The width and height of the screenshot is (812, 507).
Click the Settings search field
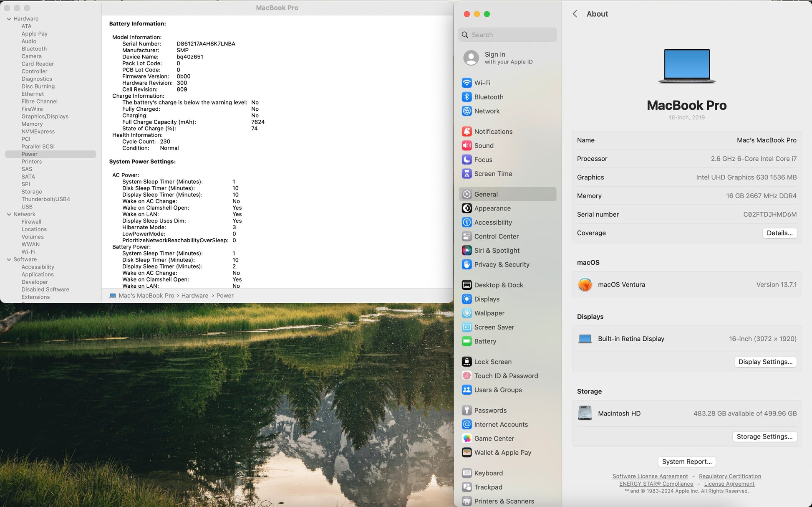tap(507, 35)
